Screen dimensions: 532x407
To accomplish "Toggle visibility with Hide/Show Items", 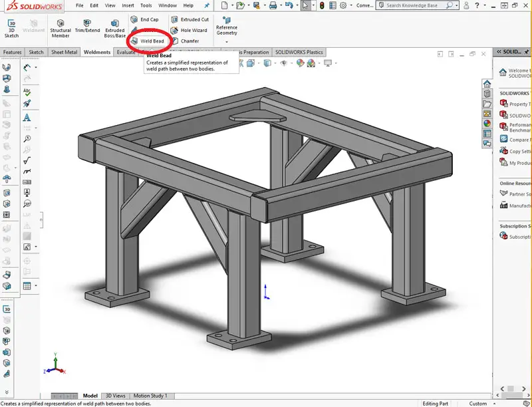I will click(283, 64).
